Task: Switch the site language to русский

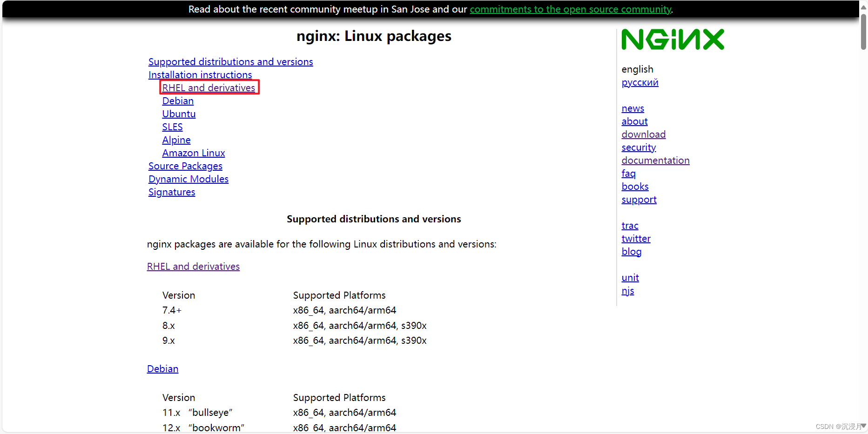Action: pos(639,82)
